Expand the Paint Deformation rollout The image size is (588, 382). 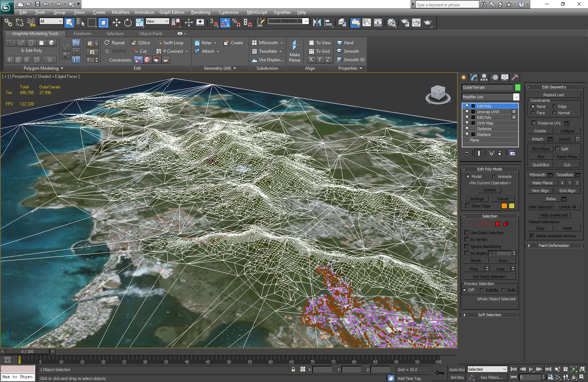[x=554, y=245]
